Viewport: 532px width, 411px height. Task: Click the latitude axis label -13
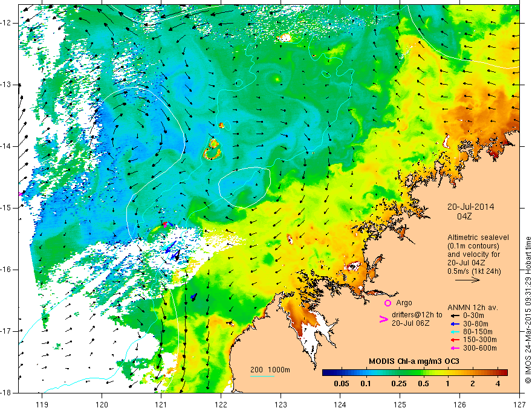(x=7, y=85)
